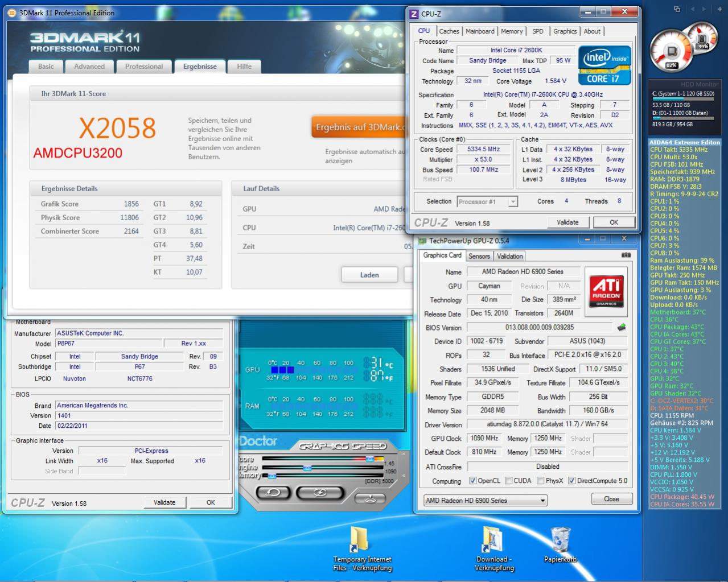
Task: Switch to the Basic tab in 3DMark
Action: tap(46, 67)
